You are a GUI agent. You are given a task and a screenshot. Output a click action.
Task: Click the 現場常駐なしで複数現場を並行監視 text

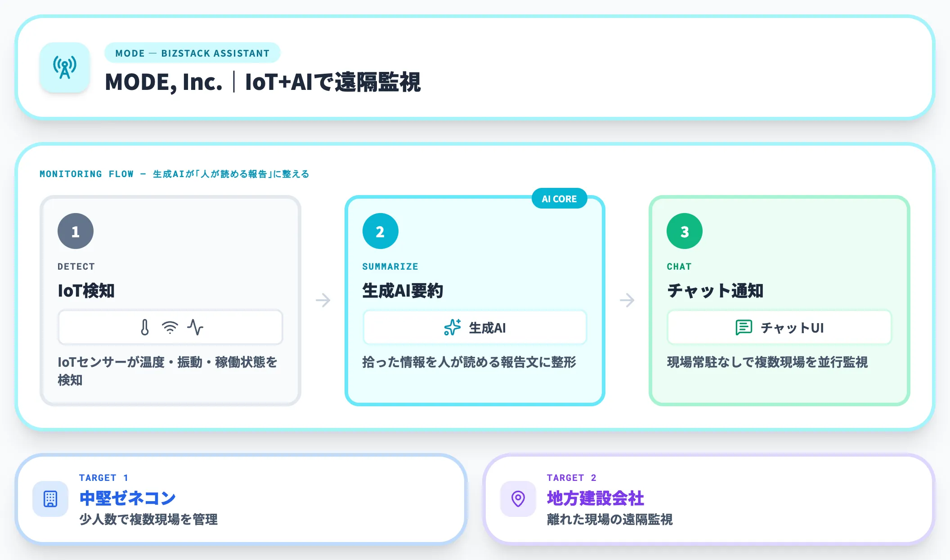tap(767, 362)
